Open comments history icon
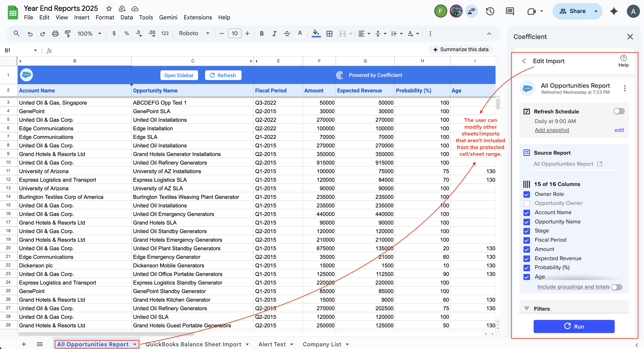 pos(510,11)
